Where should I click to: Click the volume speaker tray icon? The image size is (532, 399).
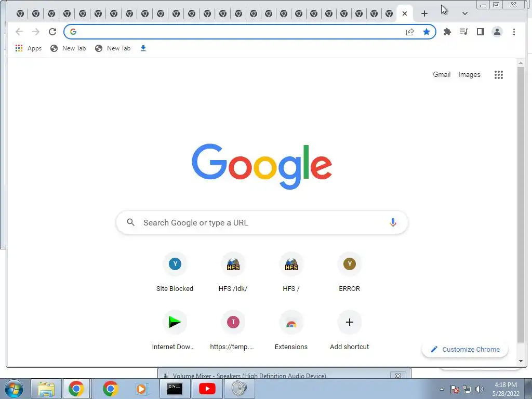coord(480,389)
